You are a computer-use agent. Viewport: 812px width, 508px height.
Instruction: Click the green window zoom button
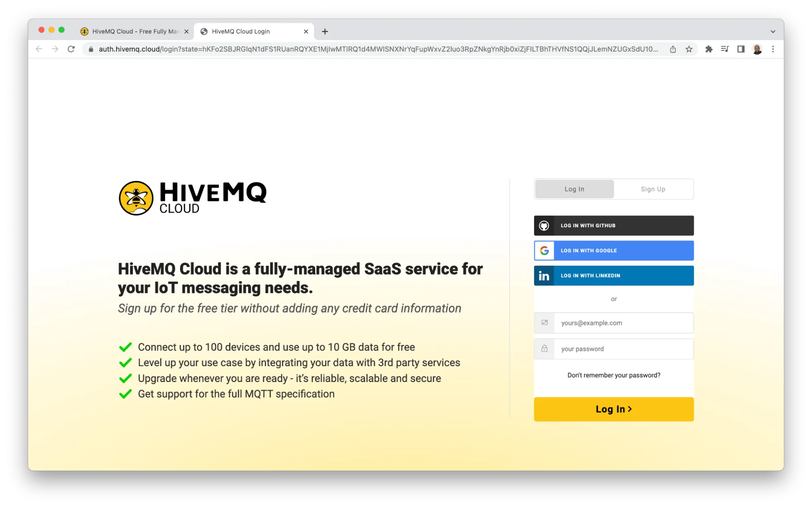61,30
